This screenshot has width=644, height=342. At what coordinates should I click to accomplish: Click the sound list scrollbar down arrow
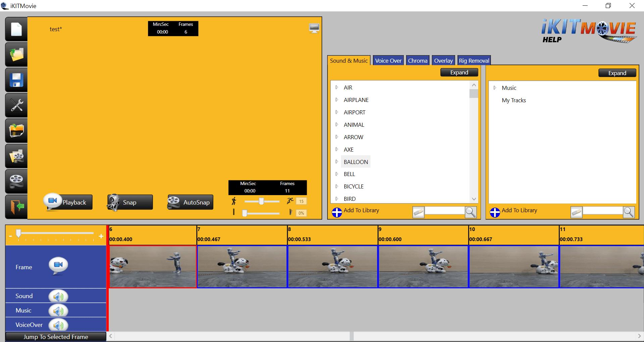(x=474, y=199)
